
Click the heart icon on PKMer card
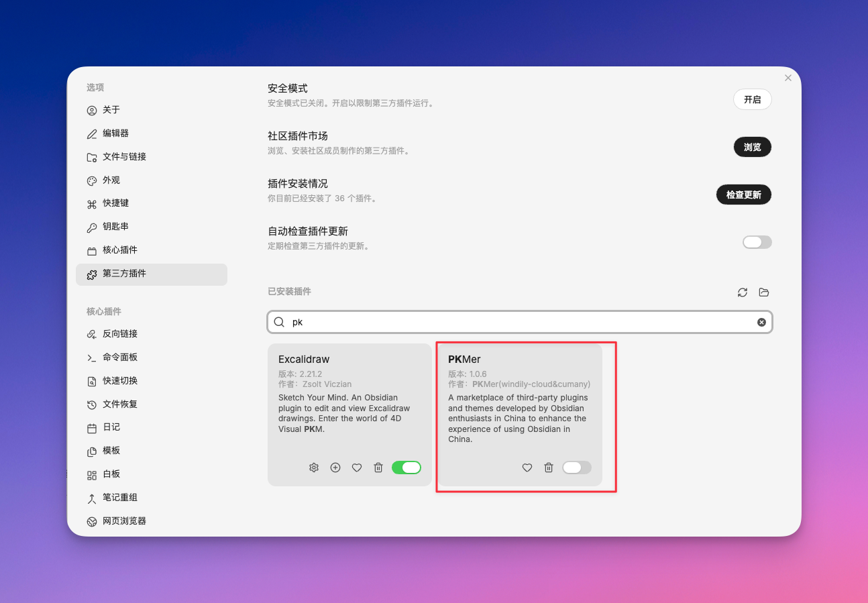pos(527,468)
